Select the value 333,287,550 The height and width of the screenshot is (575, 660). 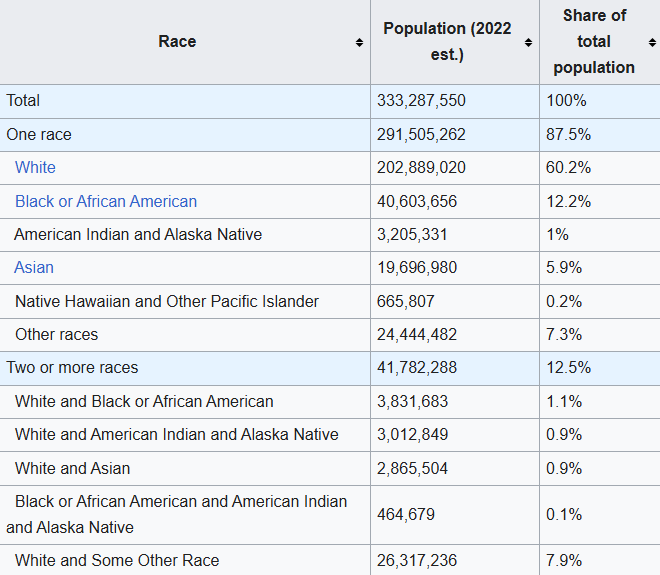(x=421, y=101)
